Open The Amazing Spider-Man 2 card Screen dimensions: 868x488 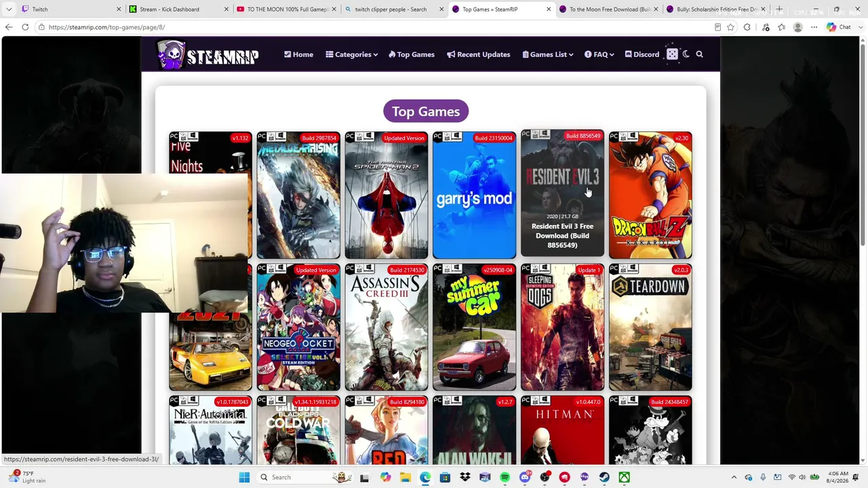pos(387,195)
